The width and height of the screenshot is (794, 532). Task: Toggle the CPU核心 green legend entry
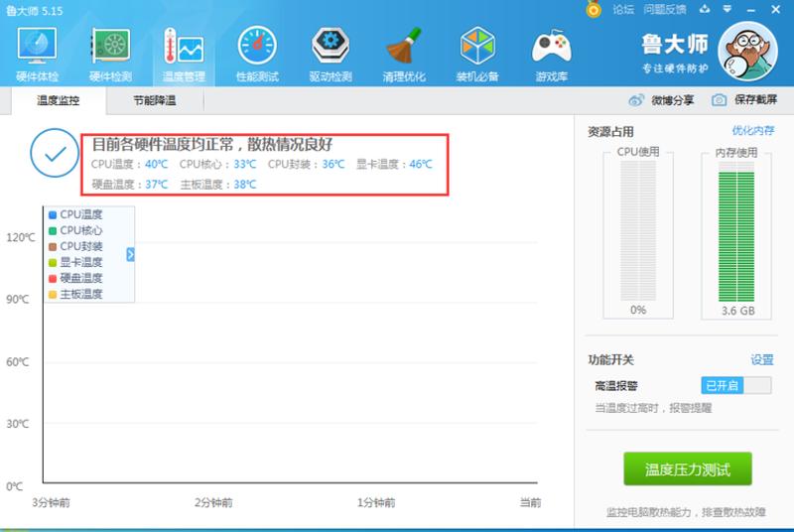(x=75, y=230)
